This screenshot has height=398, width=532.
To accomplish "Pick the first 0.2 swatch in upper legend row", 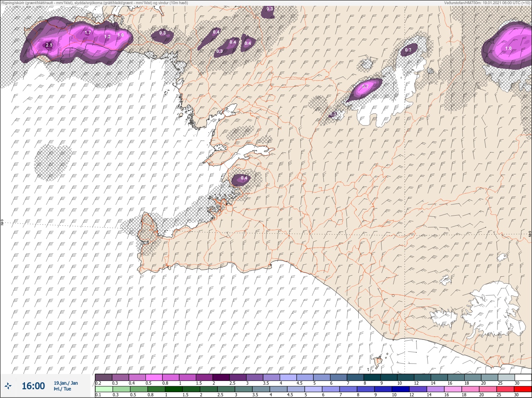I will click(x=103, y=377).
